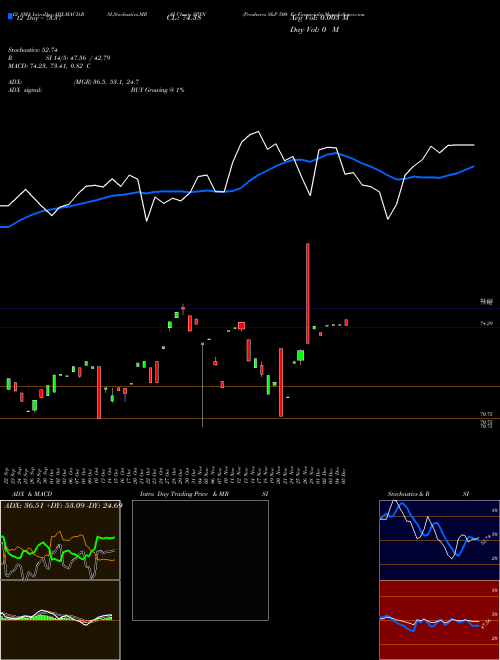Click the tallest red candlestick near 26 Nov

point(308,293)
